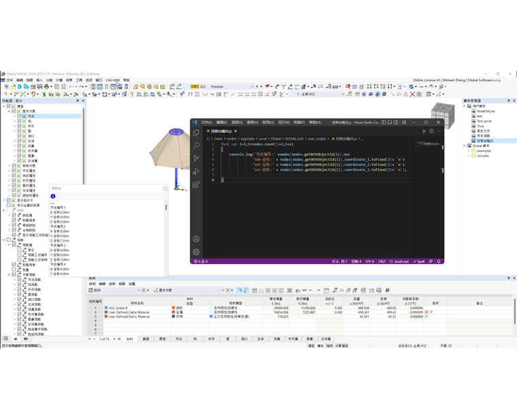Open the VS Code Search magnifier icon

pos(196,146)
